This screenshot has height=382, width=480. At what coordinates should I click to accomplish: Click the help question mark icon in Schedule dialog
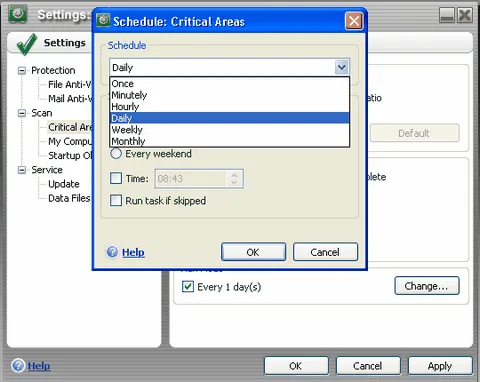112,252
